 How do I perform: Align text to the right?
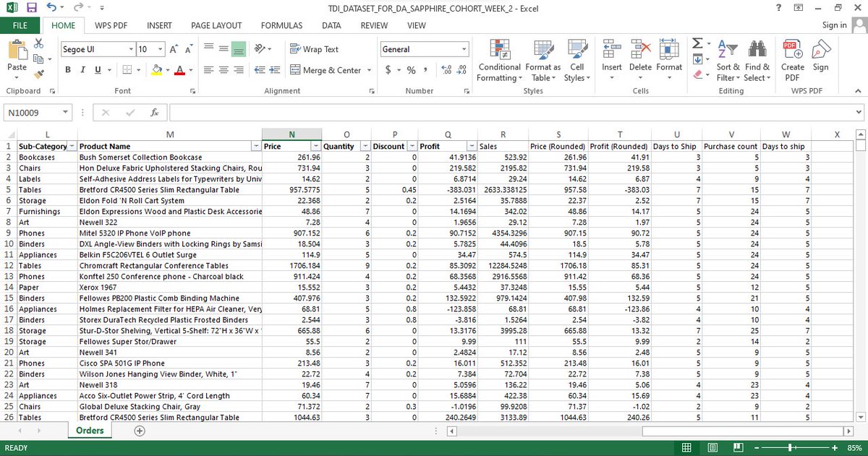(239, 70)
